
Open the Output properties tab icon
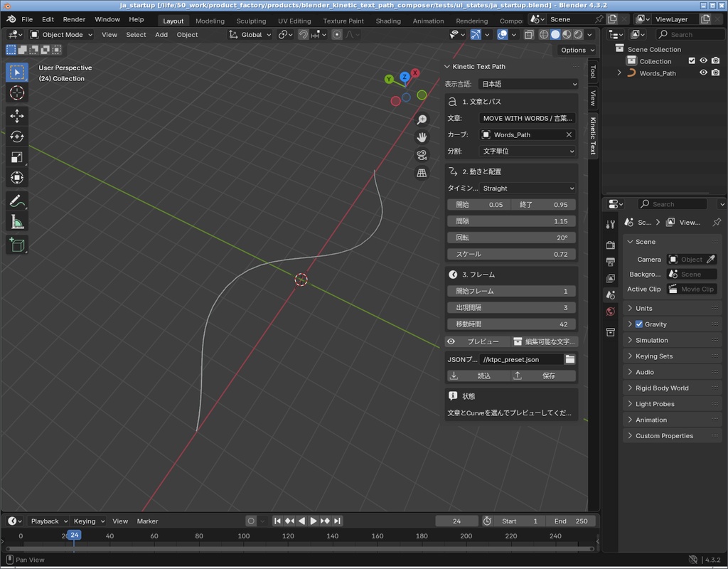611,262
